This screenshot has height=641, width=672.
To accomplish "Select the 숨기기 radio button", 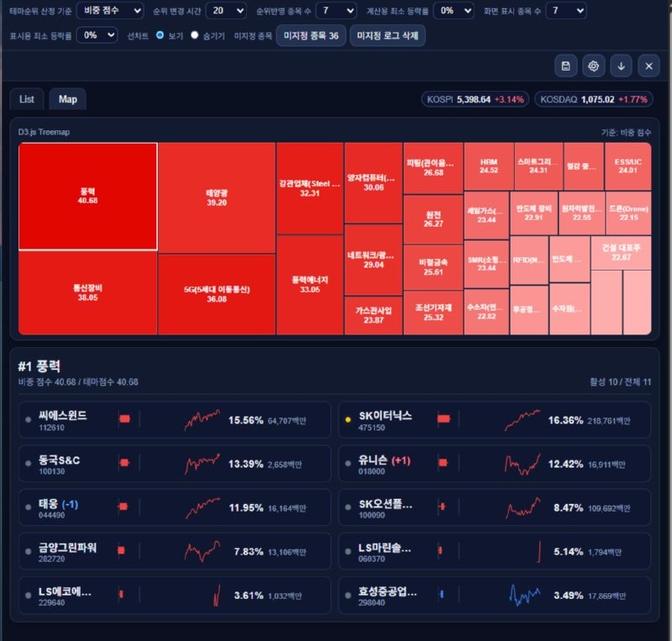I will point(195,35).
